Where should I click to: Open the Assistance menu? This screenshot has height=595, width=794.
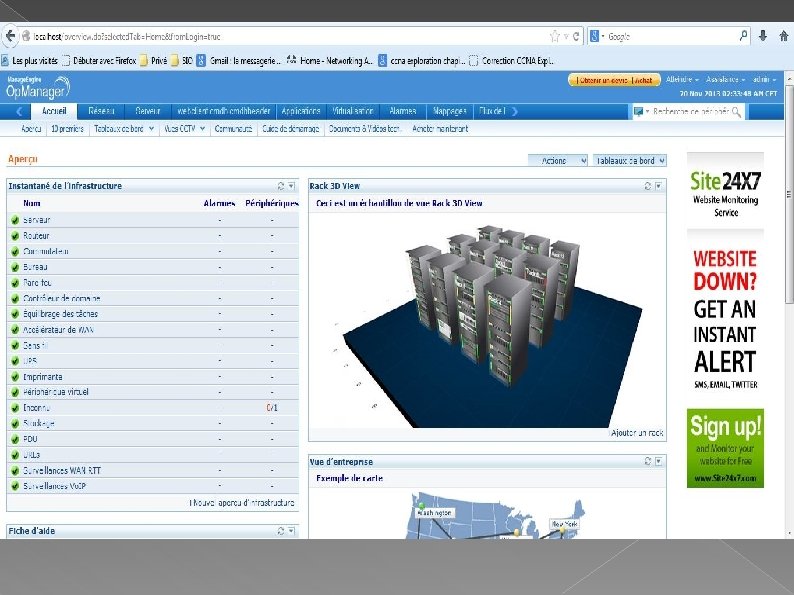click(725, 80)
